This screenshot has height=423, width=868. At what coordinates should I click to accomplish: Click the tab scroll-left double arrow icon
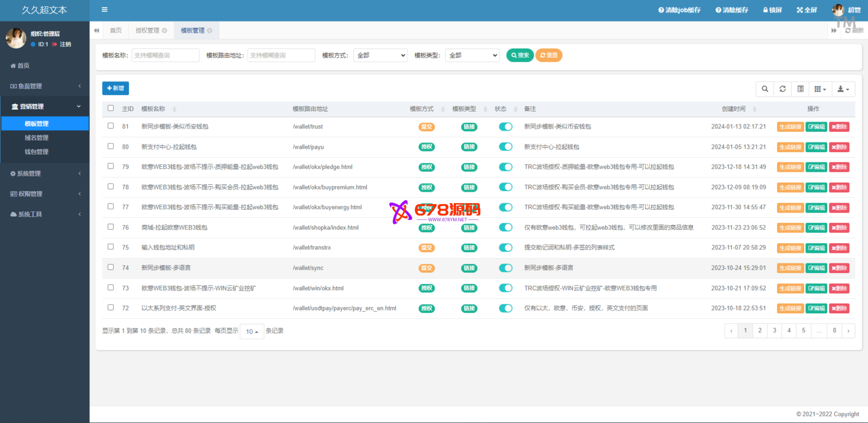pyautogui.click(x=97, y=31)
